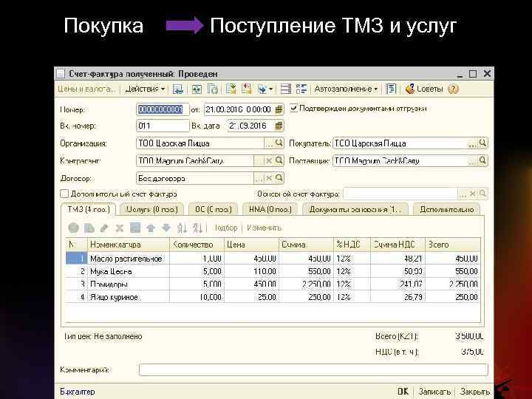Click the OK button
532x399 pixels.
403,391
